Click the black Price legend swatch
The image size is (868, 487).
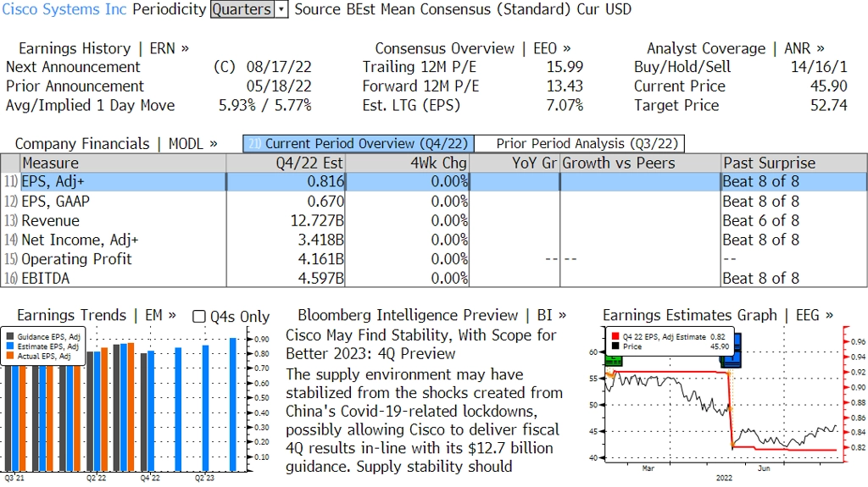coord(615,346)
